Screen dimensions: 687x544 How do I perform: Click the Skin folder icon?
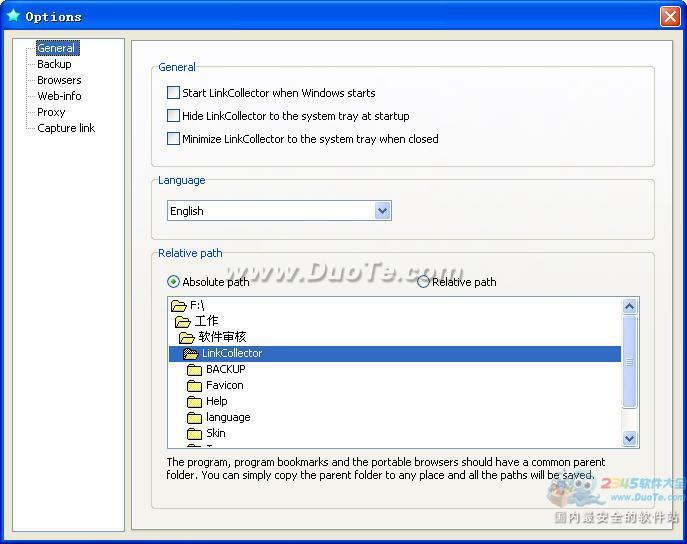(x=195, y=433)
